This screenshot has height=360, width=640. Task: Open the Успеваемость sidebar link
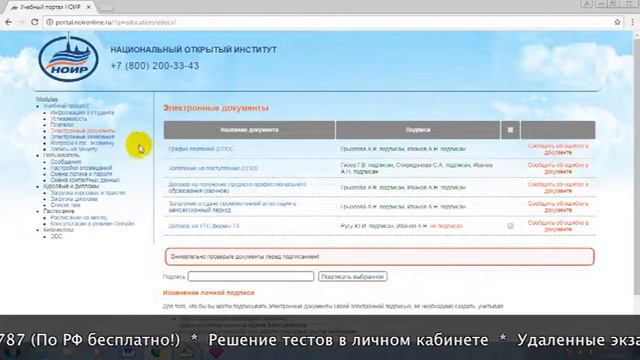pyautogui.click(x=69, y=118)
